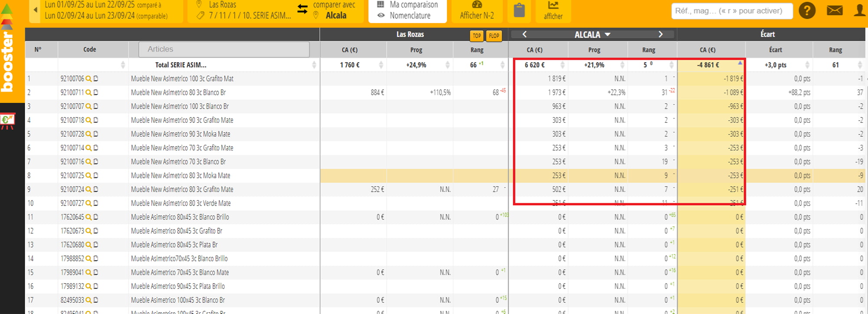Click the document icon beside code 92100728
This screenshot has width=868, height=314.
[x=96, y=134]
